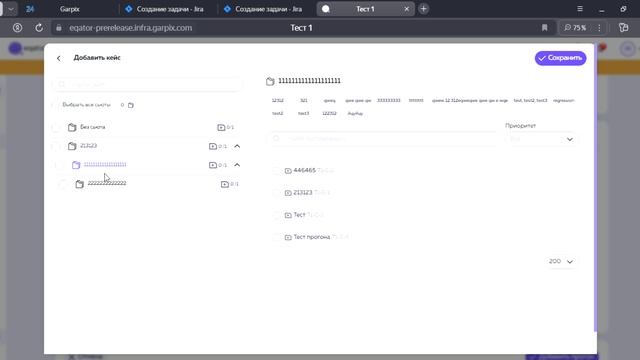Bookmark this page with the bookmark icon

pyautogui.click(x=544, y=28)
